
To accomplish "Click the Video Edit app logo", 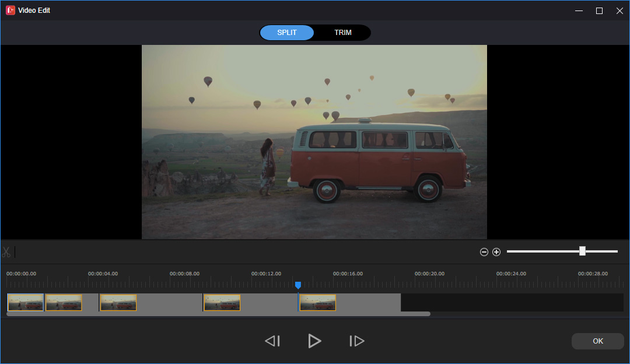I will 10,10.
